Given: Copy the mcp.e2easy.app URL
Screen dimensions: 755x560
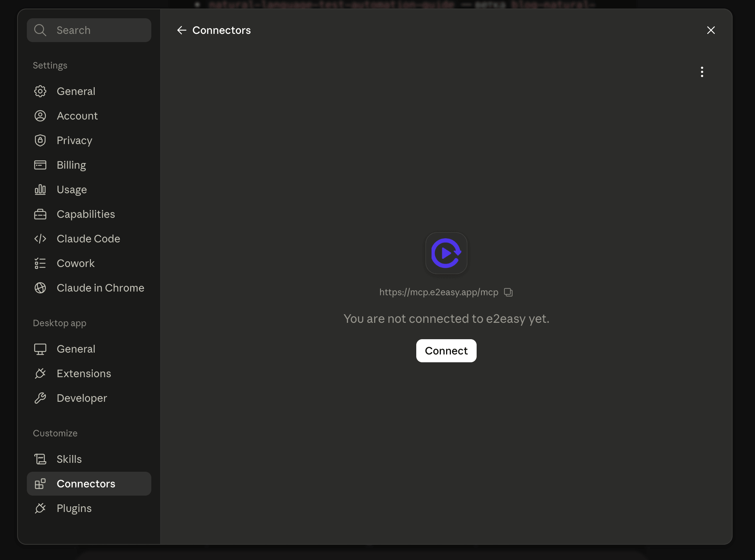Looking at the screenshot, I should (x=509, y=292).
